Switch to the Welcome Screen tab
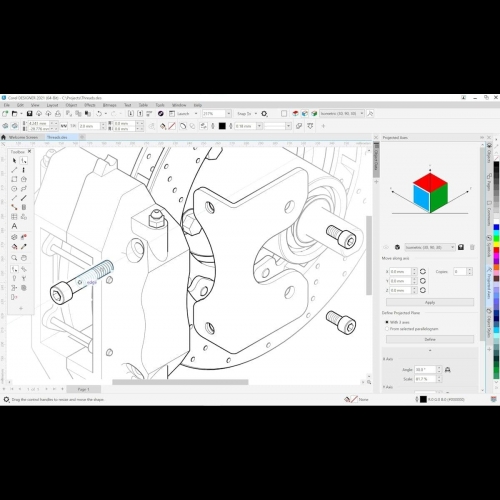The image size is (500, 500). click(23, 137)
